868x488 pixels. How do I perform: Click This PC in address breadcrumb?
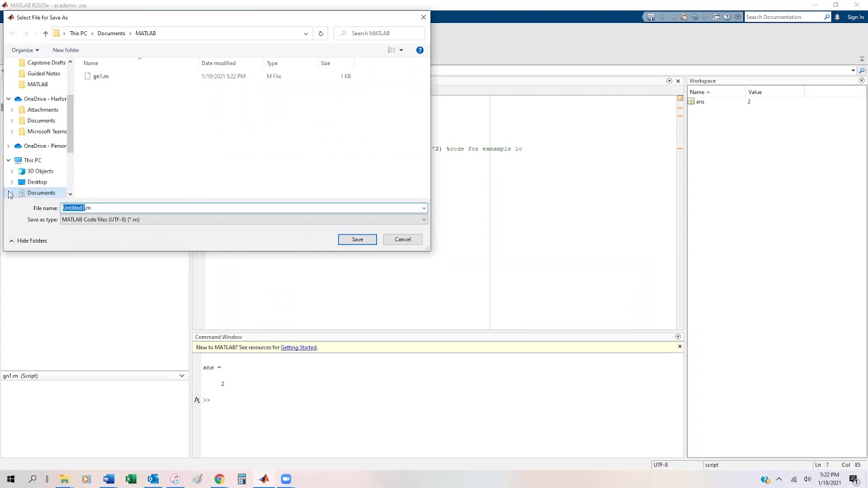(78, 33)
